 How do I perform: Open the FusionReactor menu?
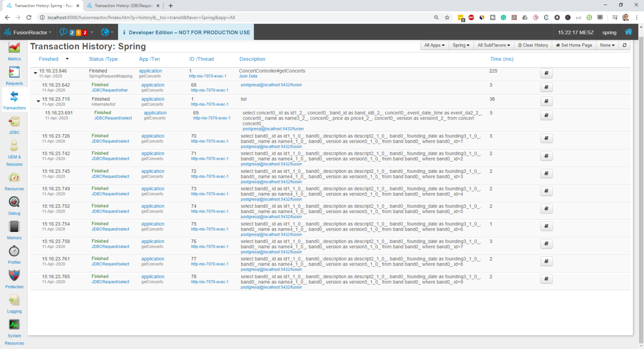pyautogui.click(x=28, y=32)
